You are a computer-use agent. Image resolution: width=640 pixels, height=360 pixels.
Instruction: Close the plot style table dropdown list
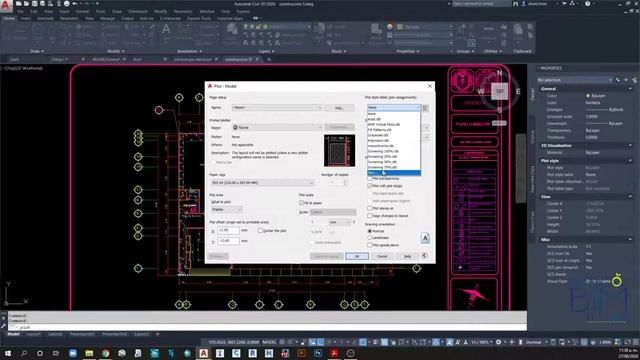tap(418, 108)
